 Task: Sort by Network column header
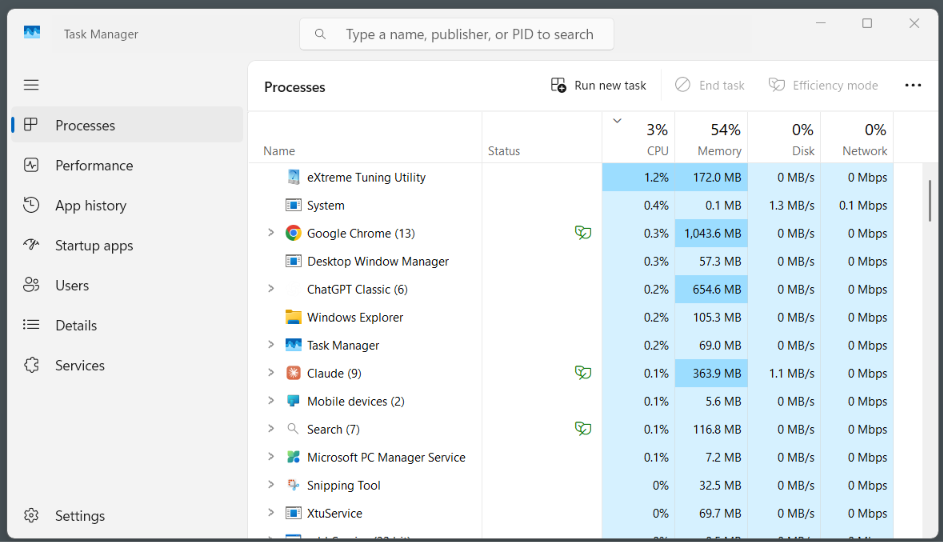[x=857, y=138]
